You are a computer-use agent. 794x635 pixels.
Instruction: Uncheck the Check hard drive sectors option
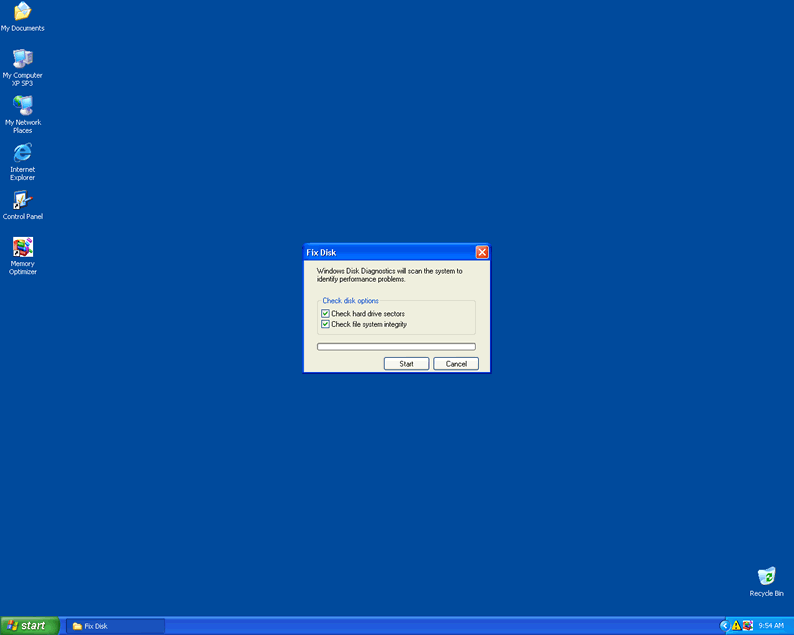pyautogui.click(x=326, y=314)
